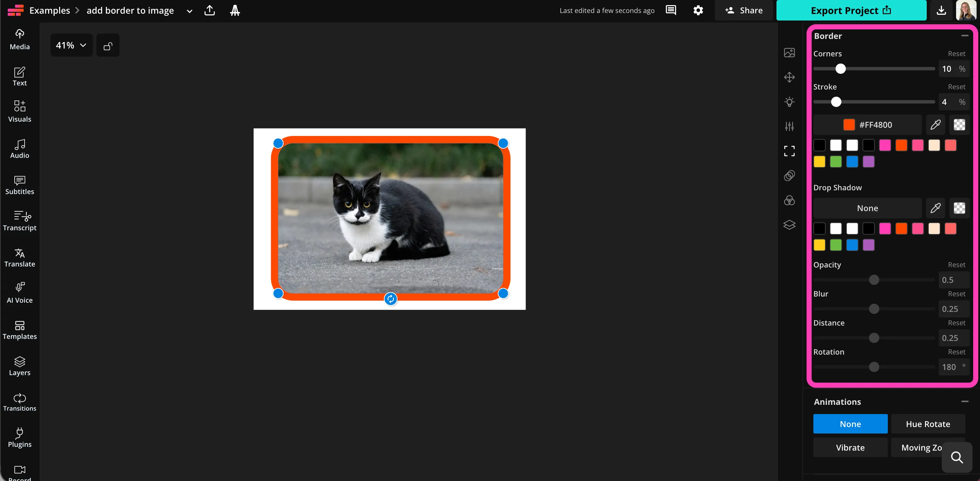Open the Adjust sliders panel icon
The width and height of the screenshot is (980, 481).
tap(789, 126)
